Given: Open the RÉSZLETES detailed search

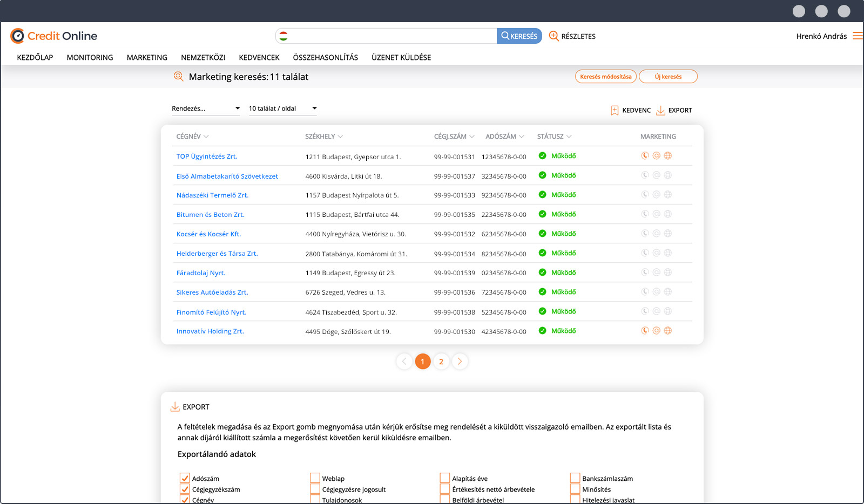Looking at the screenshot, I should (572, 36).
